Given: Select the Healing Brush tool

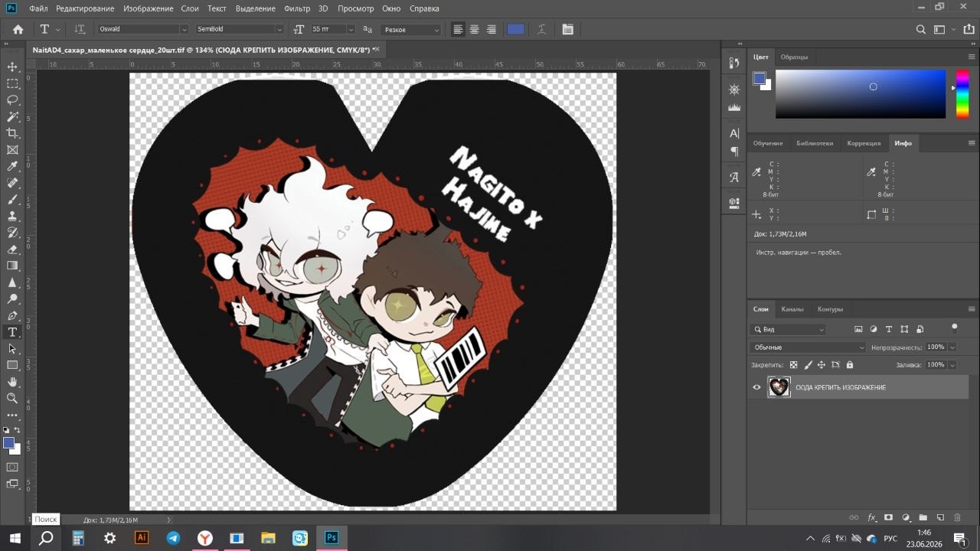Looking at the screenshot, I should (12, 183).
